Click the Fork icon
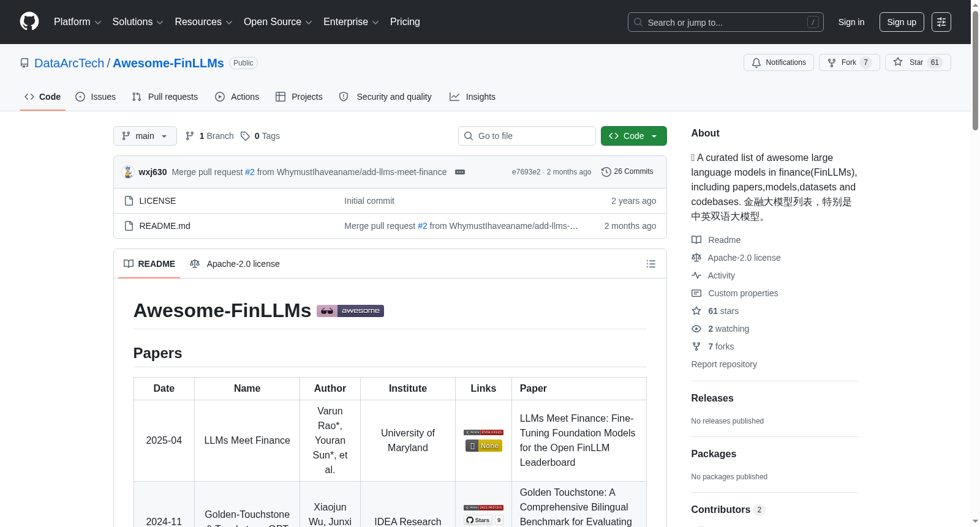The height and width of the screenshot is (527, 980). coord(832,62)
